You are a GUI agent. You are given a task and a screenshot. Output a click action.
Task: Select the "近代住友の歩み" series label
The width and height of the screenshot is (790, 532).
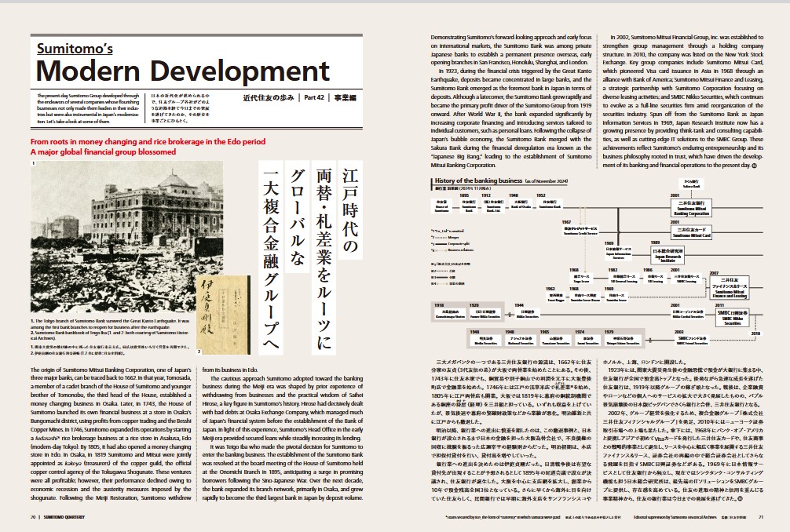click(268, 97)
